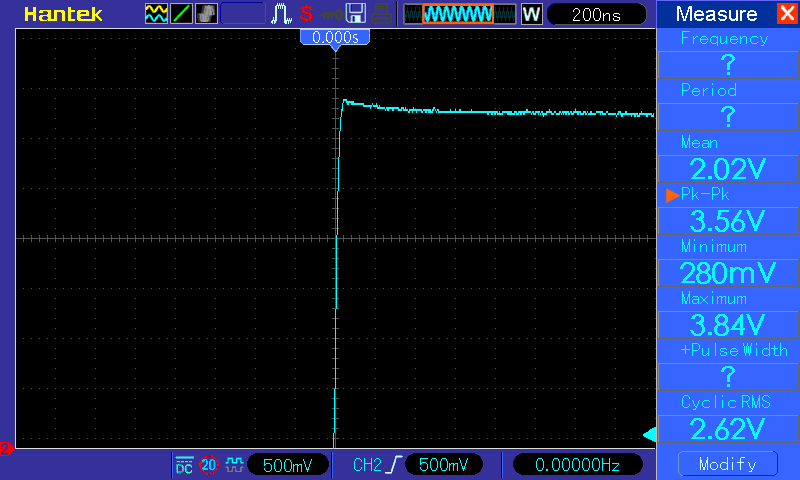Image resolution: width=800 pixels, height=480 pixels.
Task: Click the CH2 trigger source label
Action: tap(367, 465)
